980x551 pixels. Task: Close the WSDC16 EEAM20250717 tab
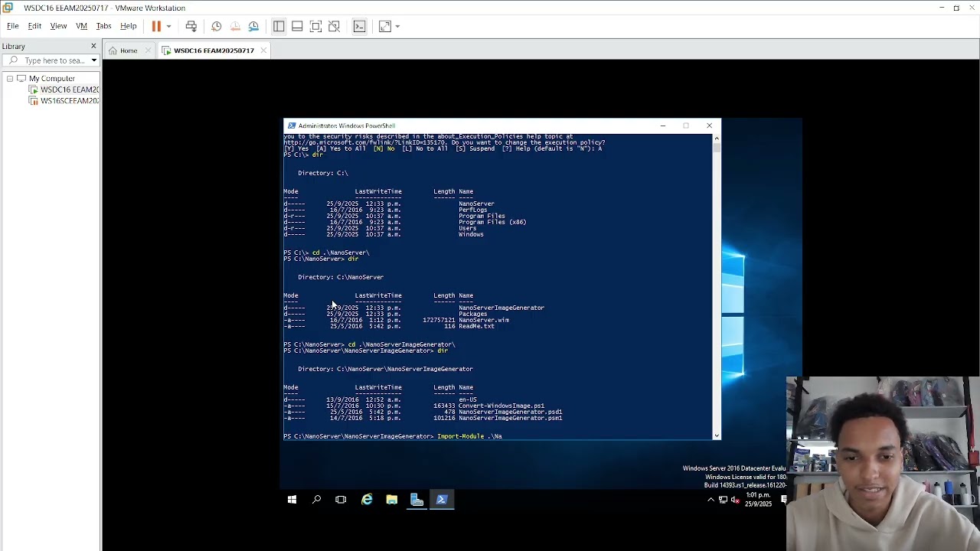click(263, 51)
